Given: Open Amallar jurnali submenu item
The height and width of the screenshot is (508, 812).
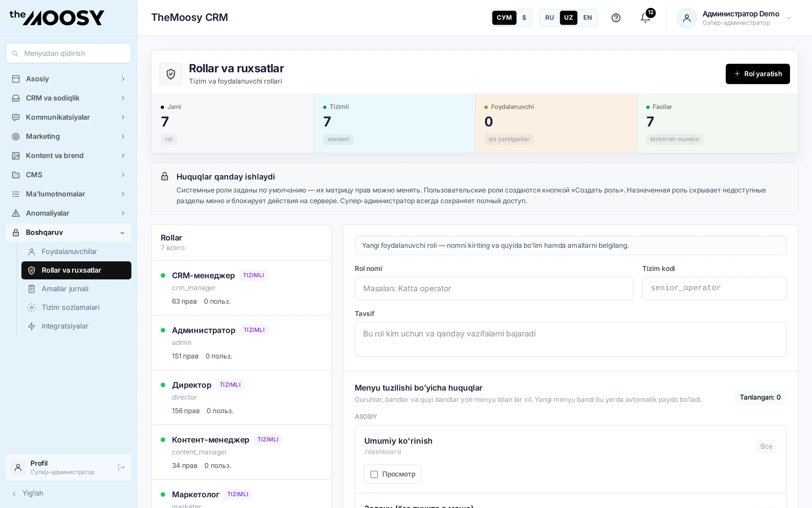Looking at the screenshot, I should click(76, 289).
